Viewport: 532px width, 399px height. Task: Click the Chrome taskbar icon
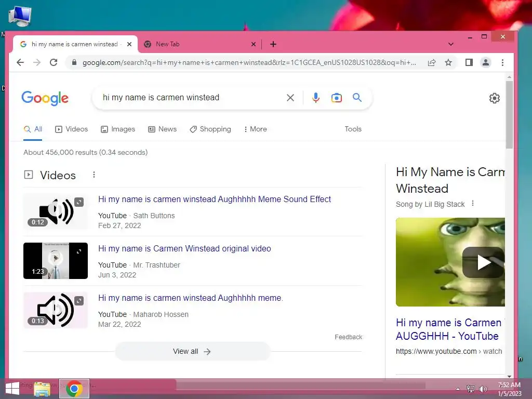[74, 389]
